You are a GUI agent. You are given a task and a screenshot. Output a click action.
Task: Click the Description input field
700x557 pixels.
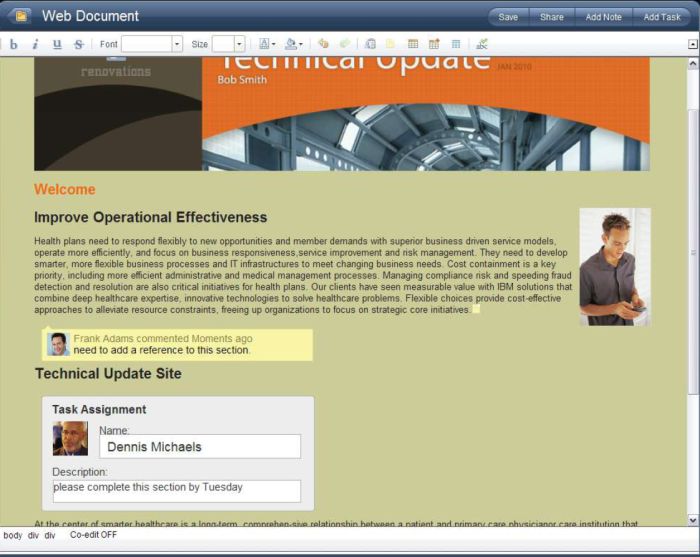pos(177,491)
